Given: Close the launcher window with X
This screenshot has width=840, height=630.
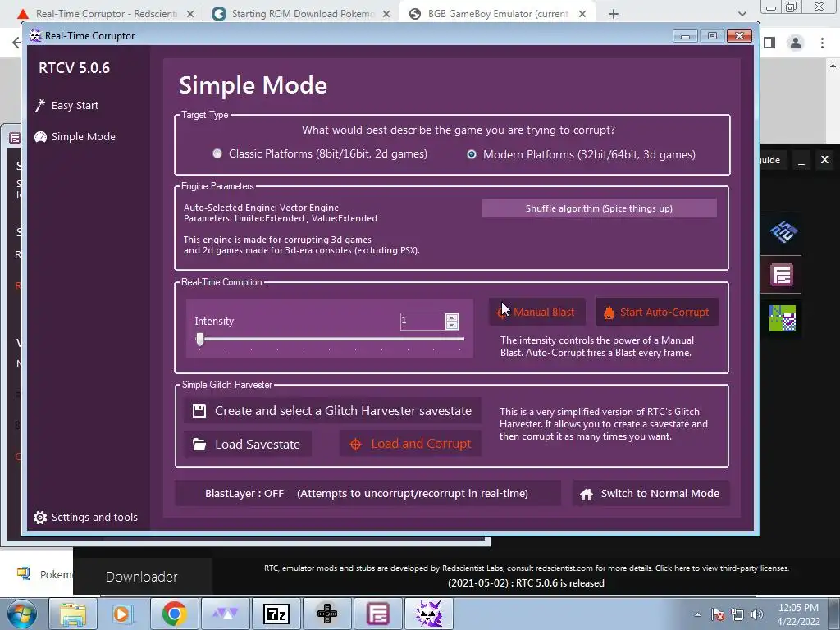Looking at the screenshot, I should (x=824, y=160).
